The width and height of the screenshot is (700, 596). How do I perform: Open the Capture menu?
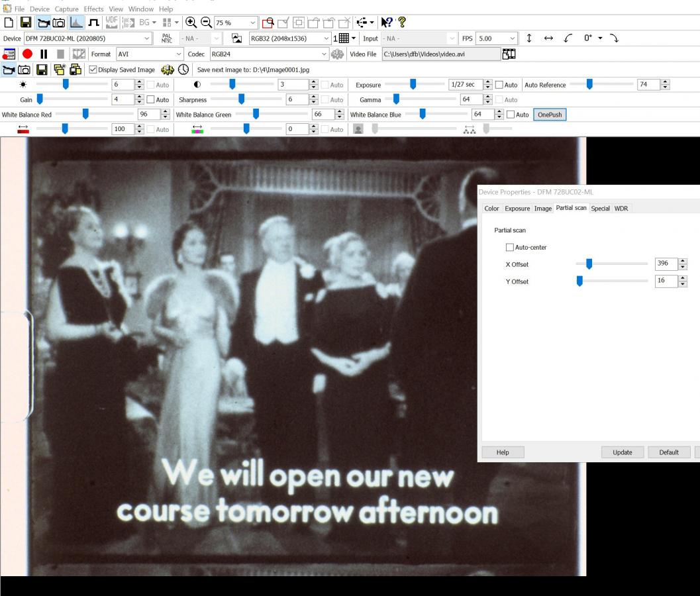(66, 9)
